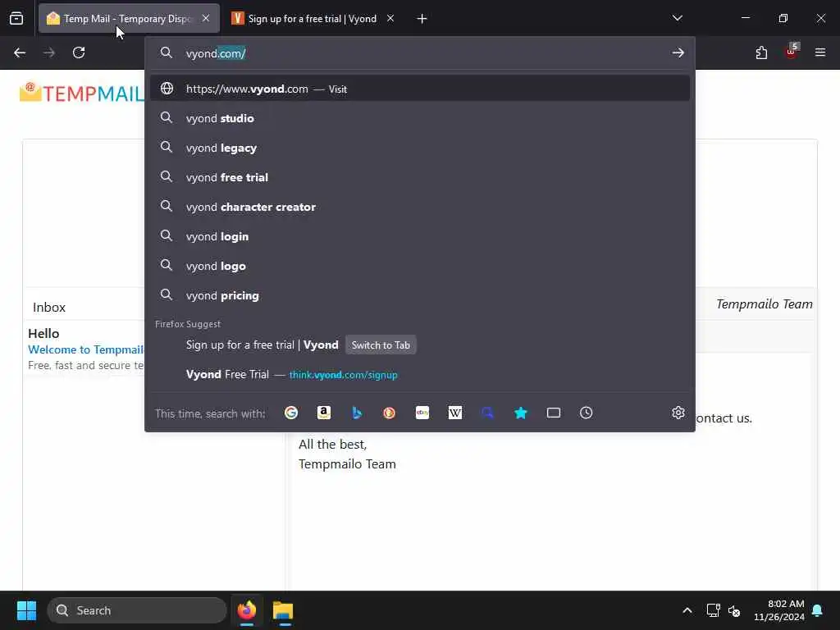This screenshot has height=630, width=840.
Task: Search this time with DuckDuckGo
Action: pyautogui.click(x=390, y=413)
